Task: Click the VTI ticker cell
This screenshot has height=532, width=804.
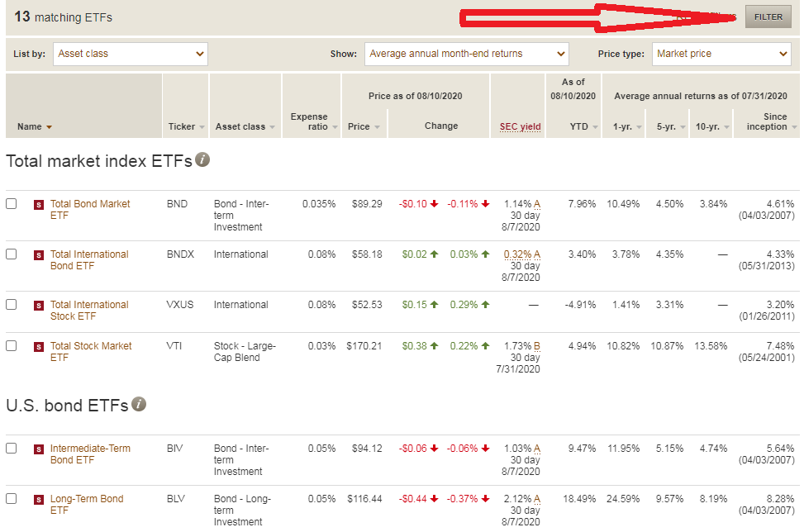Action: coord(174,346)
